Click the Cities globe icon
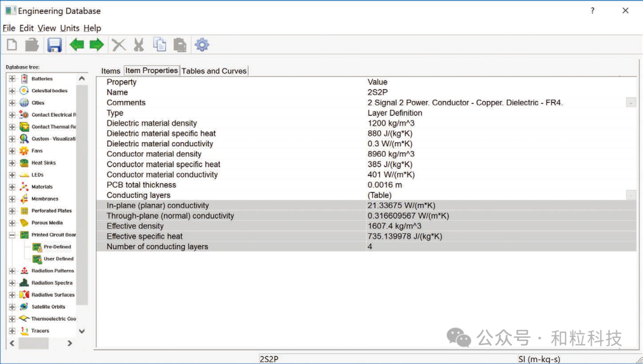This screenshot has width=643, height=364. (24, 103)
